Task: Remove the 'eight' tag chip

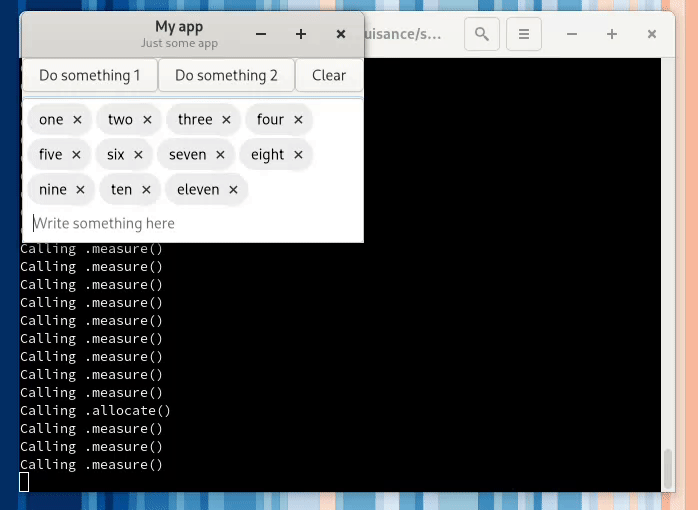Action: [x=298, y=155]
